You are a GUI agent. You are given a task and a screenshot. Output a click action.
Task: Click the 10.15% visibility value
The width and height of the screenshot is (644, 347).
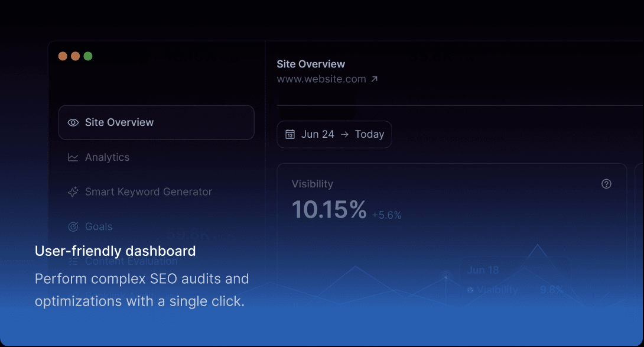coord(329,210)
